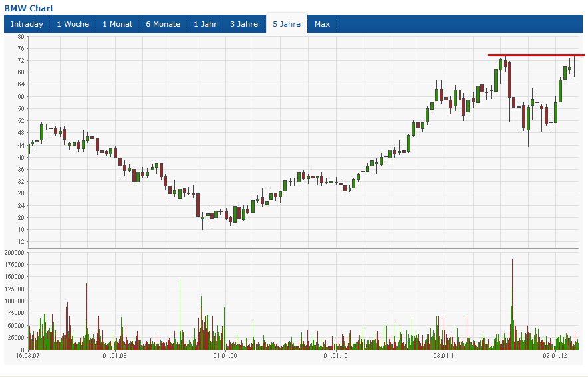The height and width of the screenshot is (377, 588).
Task: Click the active 5 Jahre tab
Action: (x=287, y=24)
